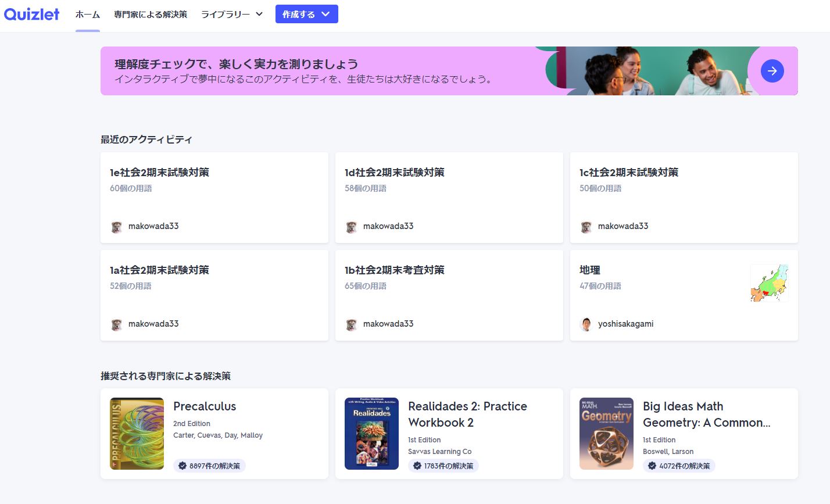Click verified badge beside 4072件の解決策
The image size is (830, 504).
coord(652,466)
